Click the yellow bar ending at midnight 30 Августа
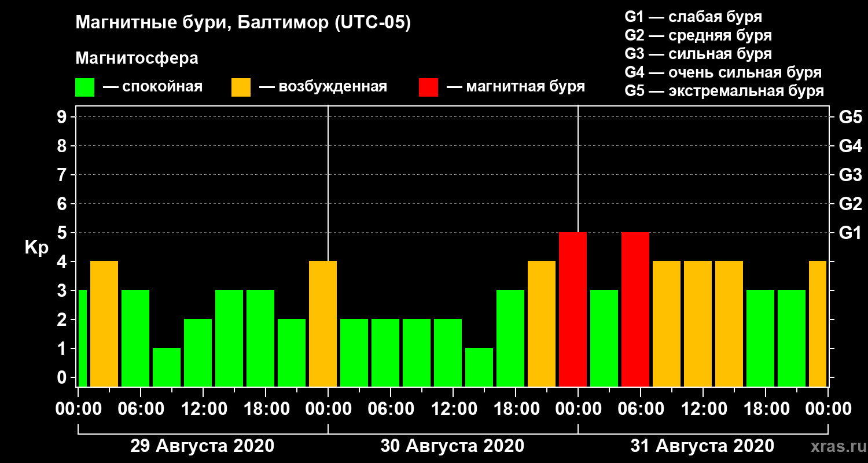This screenshot has width=868, height=463. click(x=323, y=324)
